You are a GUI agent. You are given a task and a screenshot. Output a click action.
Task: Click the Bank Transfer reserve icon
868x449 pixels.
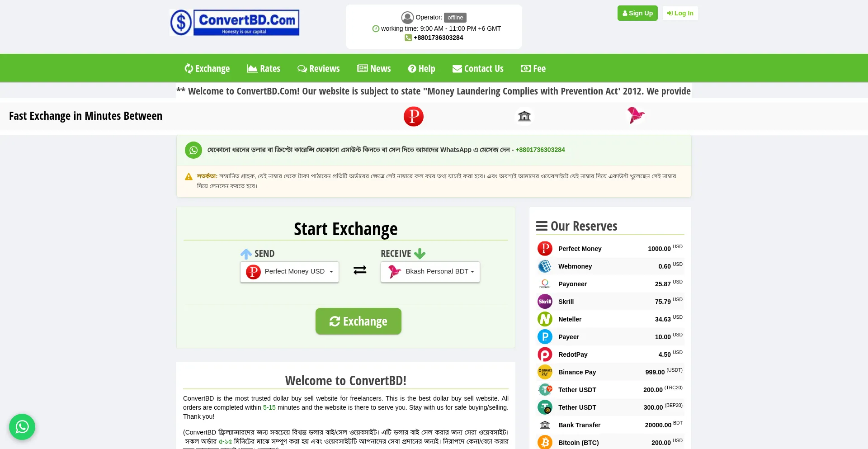[x=545, y=425]
